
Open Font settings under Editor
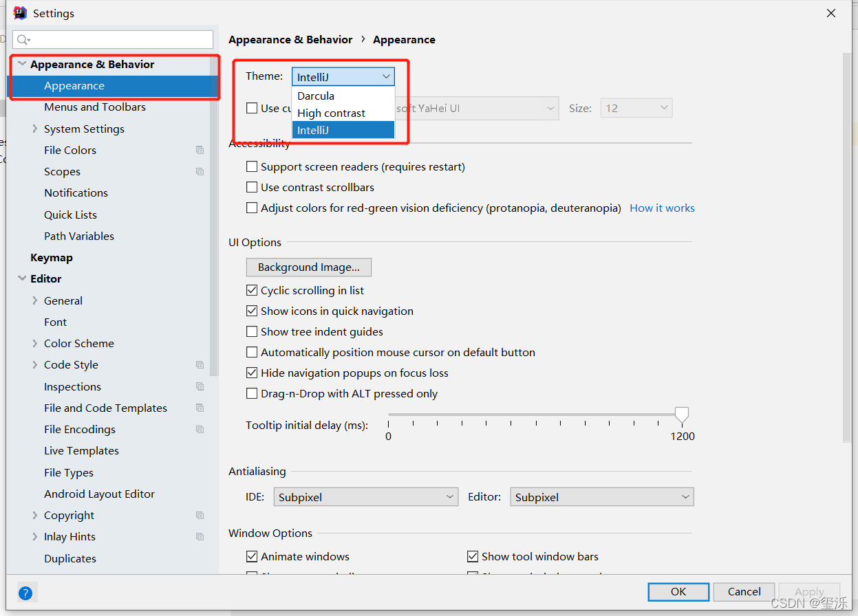(56, 322)
